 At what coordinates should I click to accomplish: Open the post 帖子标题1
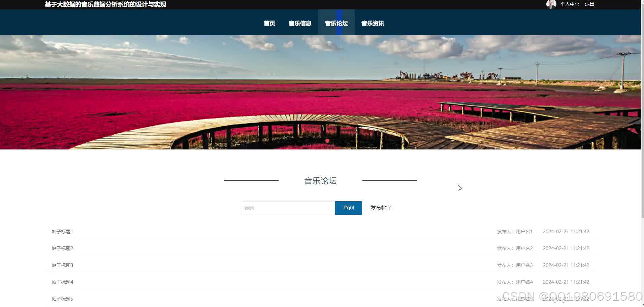click(x=62, y=231)
